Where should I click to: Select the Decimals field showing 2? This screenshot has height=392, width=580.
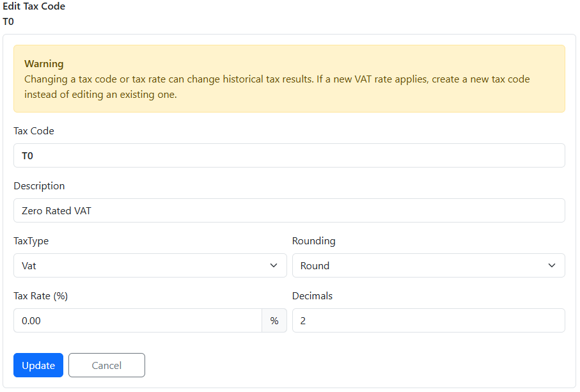[428, 320]
